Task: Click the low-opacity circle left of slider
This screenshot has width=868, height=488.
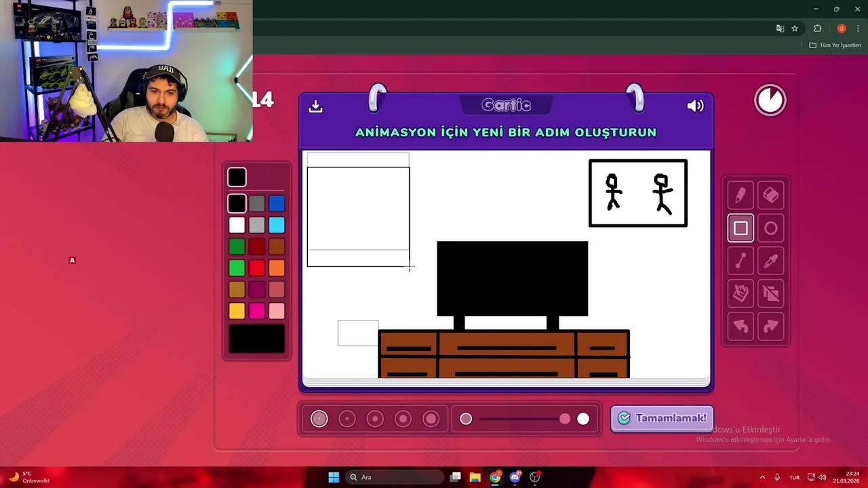Action: click(466, 419)
